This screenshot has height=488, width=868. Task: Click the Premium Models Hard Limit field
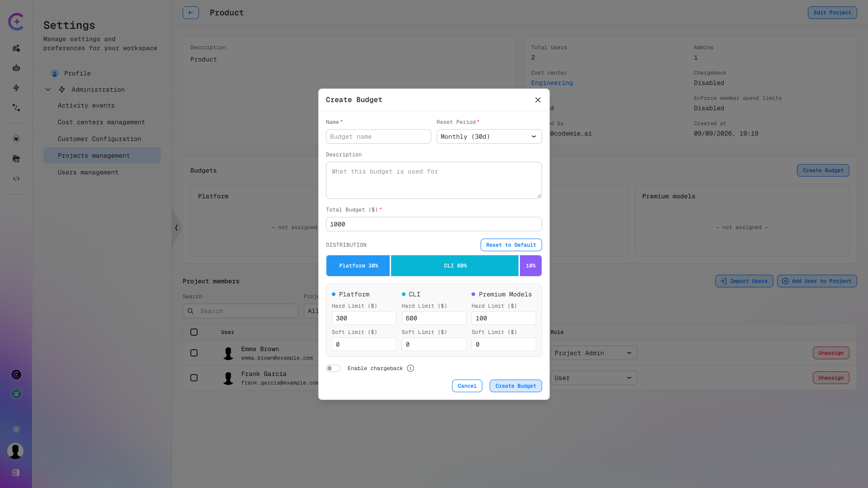click(504, 318)
